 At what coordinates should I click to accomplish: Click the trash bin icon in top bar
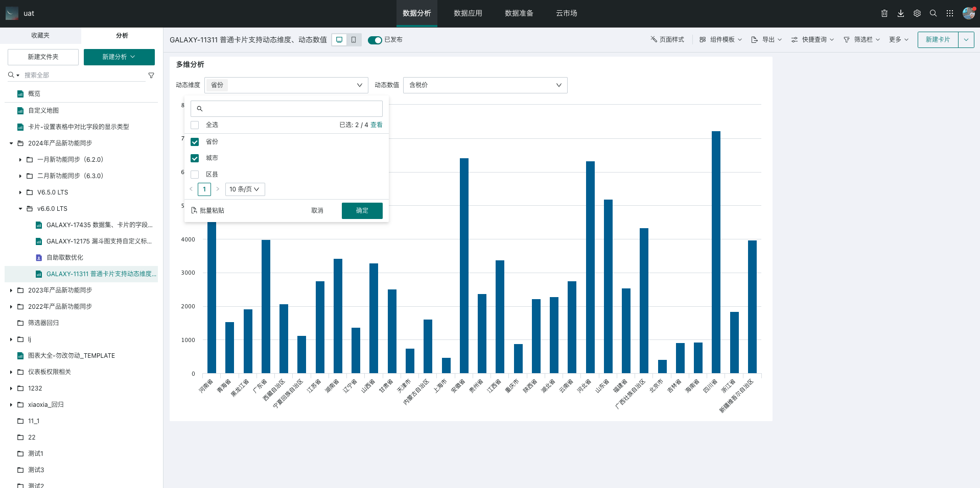click(x=884, y=13)
